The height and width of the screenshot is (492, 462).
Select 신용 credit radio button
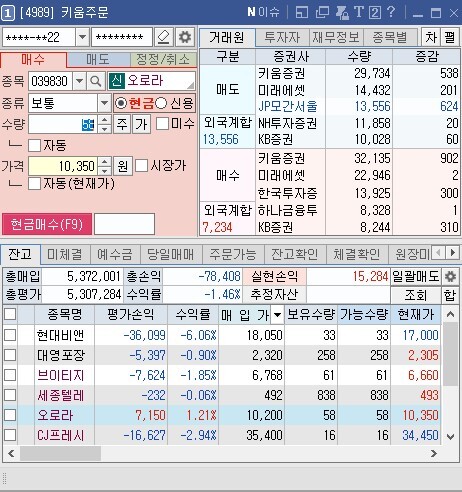pos(161,103)
